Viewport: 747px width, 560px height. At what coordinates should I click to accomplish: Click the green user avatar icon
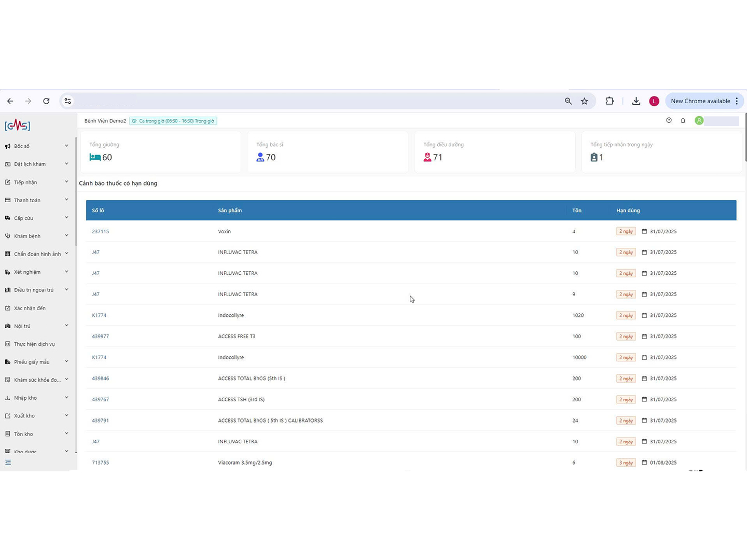(x=699, y=121)
